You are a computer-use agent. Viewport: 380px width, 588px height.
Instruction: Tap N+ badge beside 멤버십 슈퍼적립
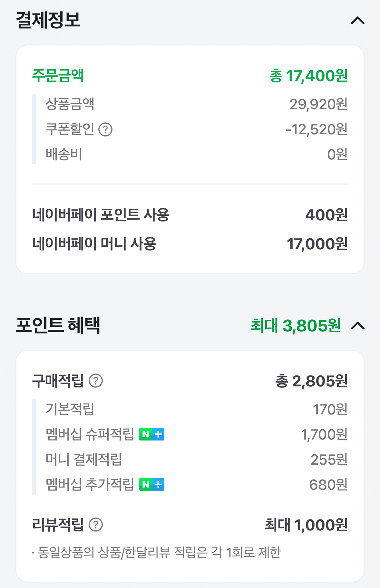(152, 434)
